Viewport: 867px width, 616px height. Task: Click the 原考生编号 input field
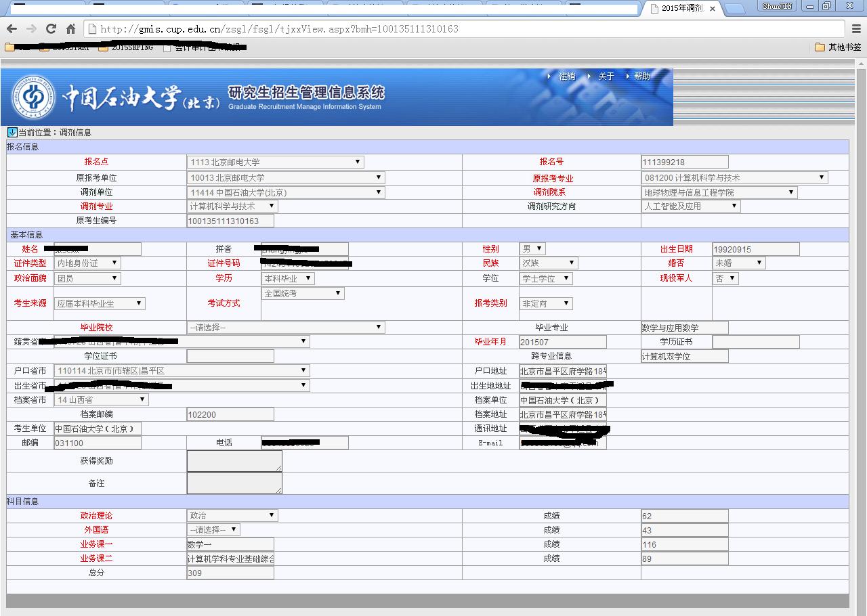(230, 221)
